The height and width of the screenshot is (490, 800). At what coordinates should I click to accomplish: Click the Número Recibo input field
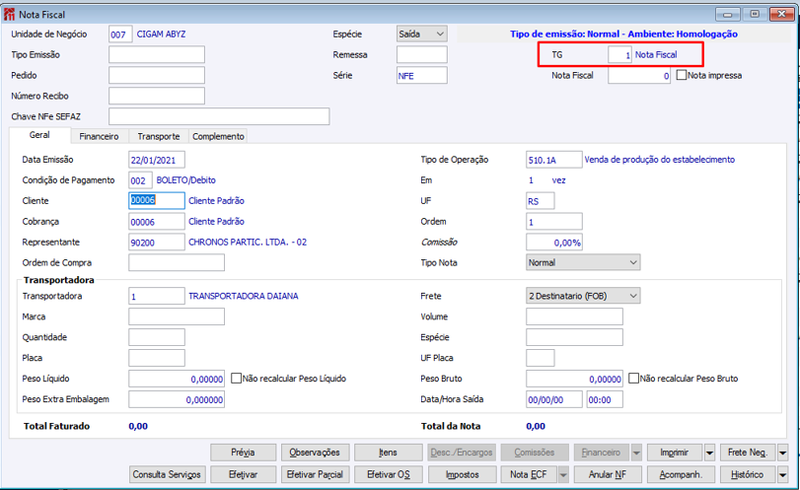coord(157,96)
